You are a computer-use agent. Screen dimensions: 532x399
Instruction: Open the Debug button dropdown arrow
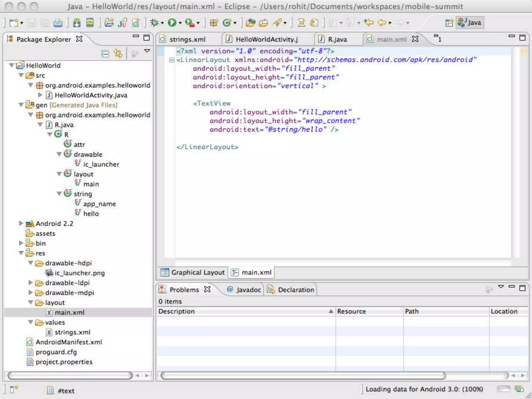point(162,23)
